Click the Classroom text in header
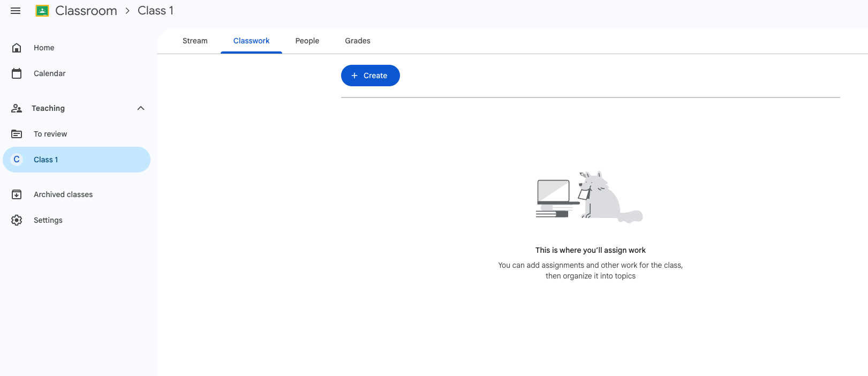The image size is (868, 376). click(86, 11)
